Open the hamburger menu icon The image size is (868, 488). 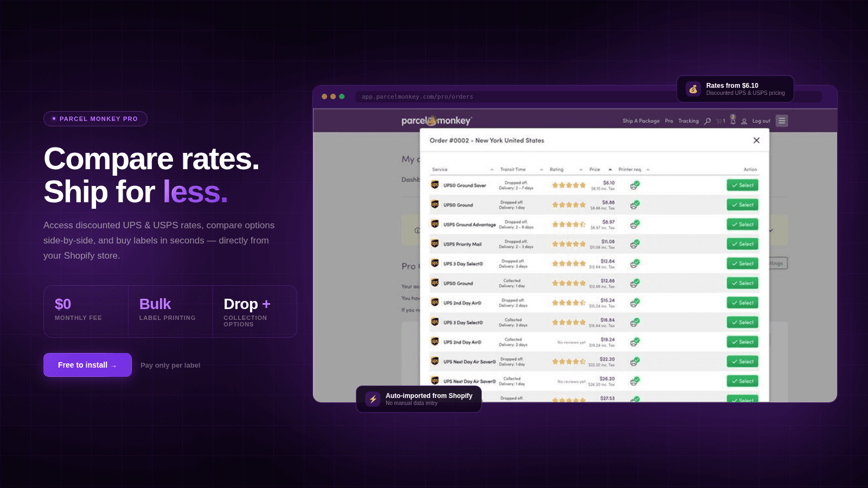(x=782, y=121)
